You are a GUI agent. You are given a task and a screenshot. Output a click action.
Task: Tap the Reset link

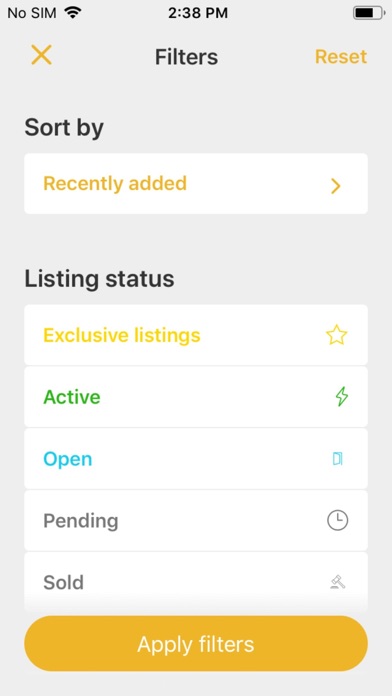point(341,57)
